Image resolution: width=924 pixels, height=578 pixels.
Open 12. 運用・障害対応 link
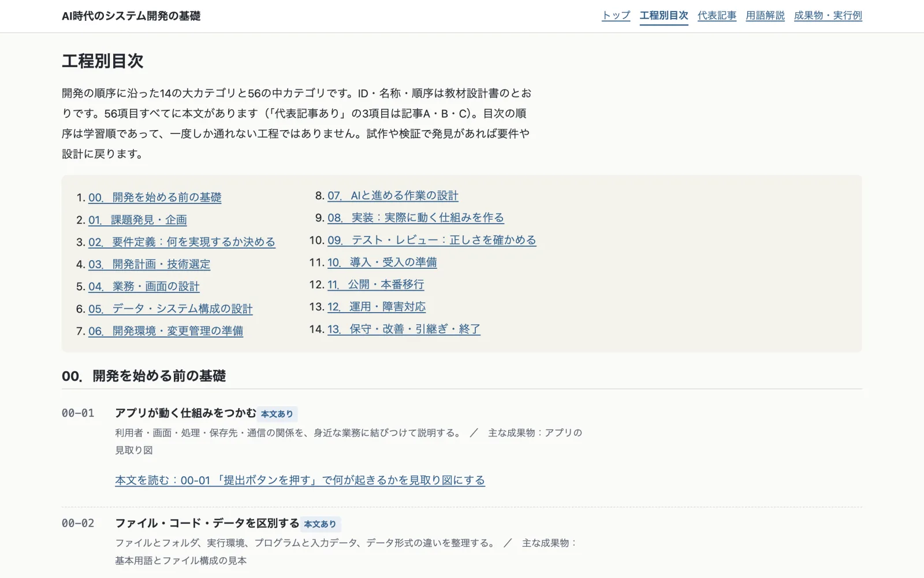(377, 307)
